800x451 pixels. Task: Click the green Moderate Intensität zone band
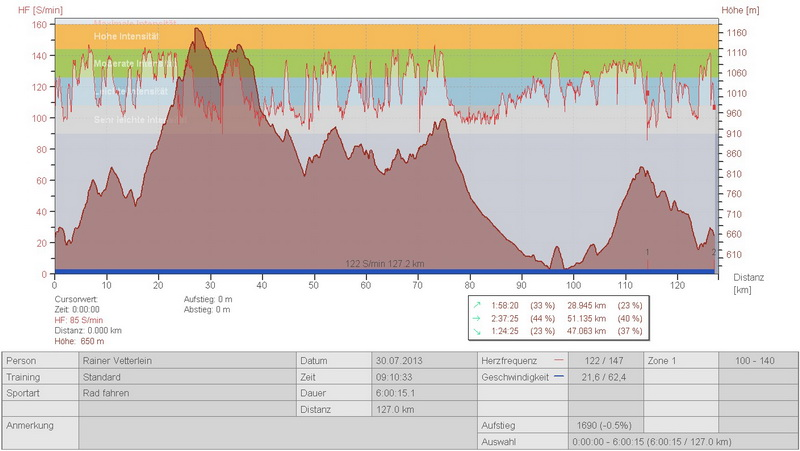(400, 62)
